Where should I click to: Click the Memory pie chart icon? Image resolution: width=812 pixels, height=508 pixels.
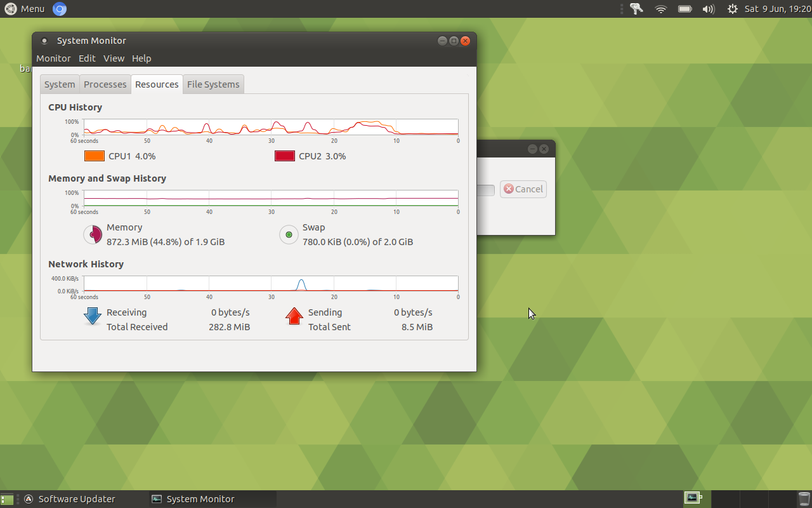click(93, 234)
